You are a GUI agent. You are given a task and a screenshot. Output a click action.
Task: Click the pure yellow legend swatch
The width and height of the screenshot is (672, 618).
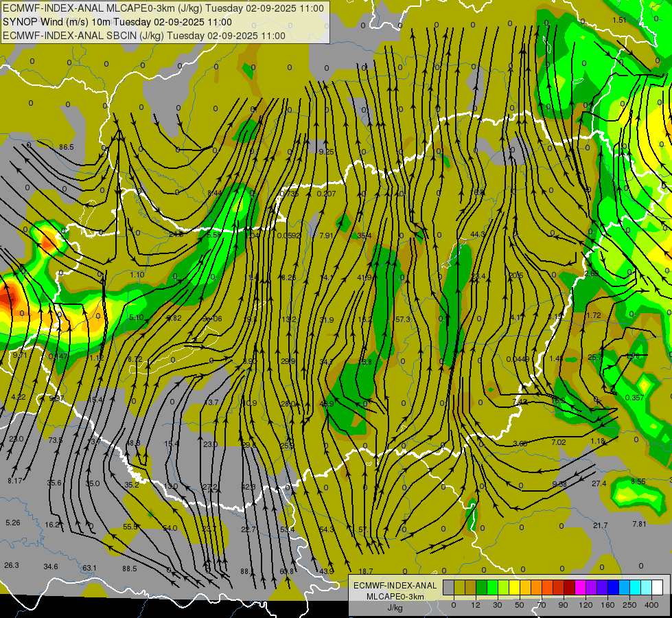[x=515, y=587]
